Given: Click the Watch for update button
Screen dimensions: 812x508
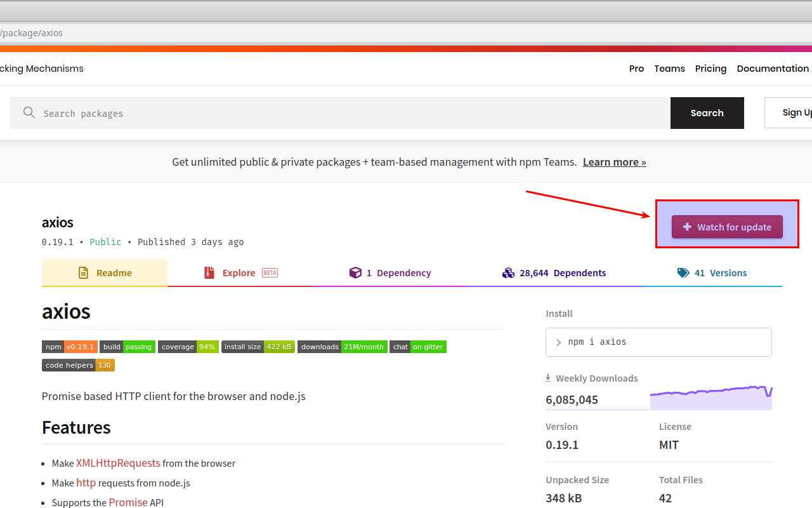Looking at the screenshot, I should coord(727,227).
